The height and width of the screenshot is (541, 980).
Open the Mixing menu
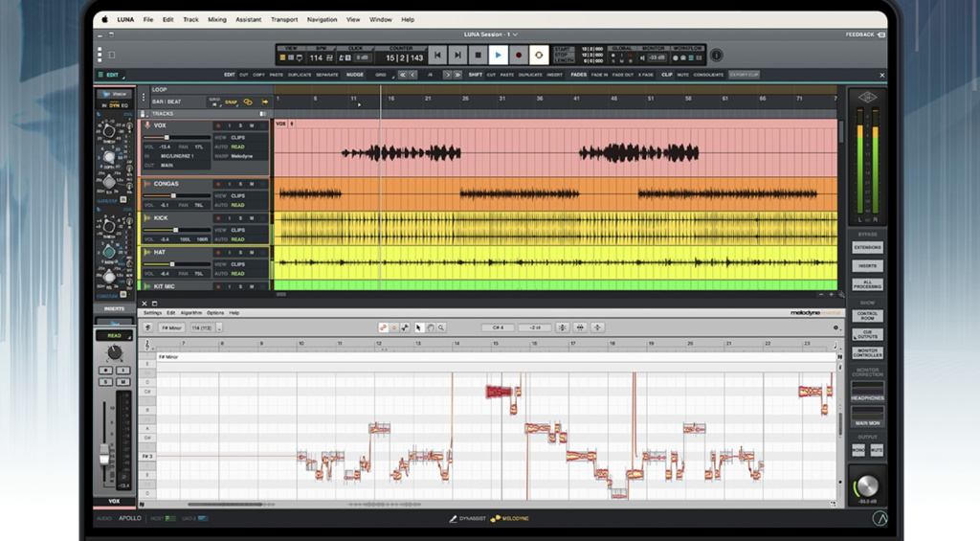[x=217, y=19]
